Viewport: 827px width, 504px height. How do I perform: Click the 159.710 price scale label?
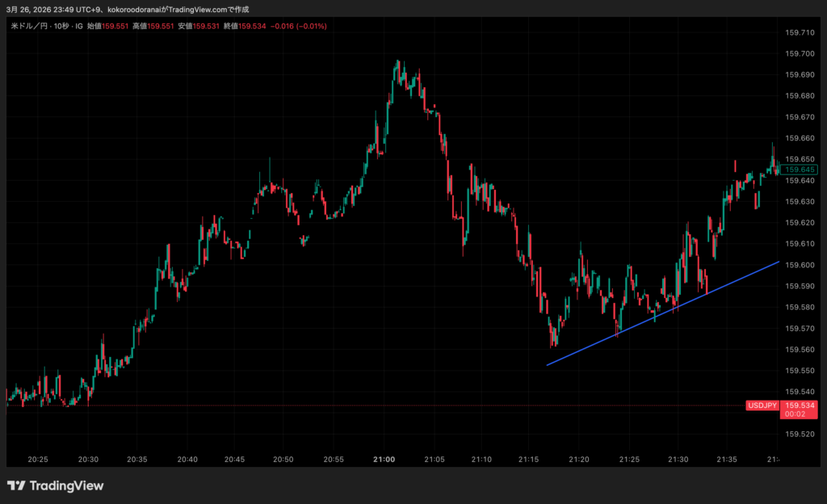(x=800, y=32)
